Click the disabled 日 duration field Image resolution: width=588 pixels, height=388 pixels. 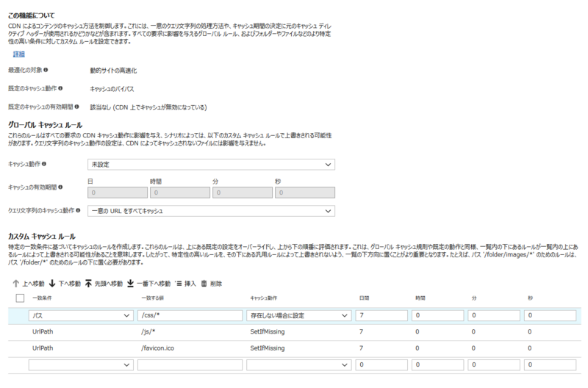click(x=118, y=193)
